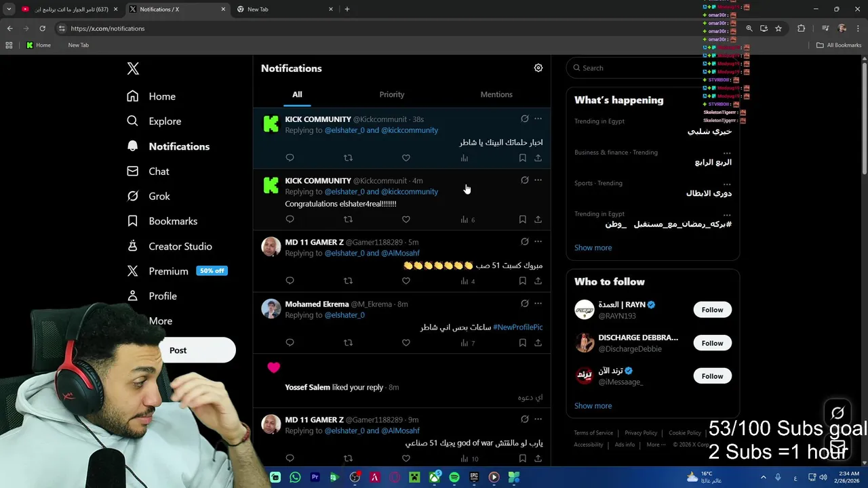The width and height of the screenshot is (868, 488).
Task: Repost the Congratulations elshater4real post
Action: (348, 220)
